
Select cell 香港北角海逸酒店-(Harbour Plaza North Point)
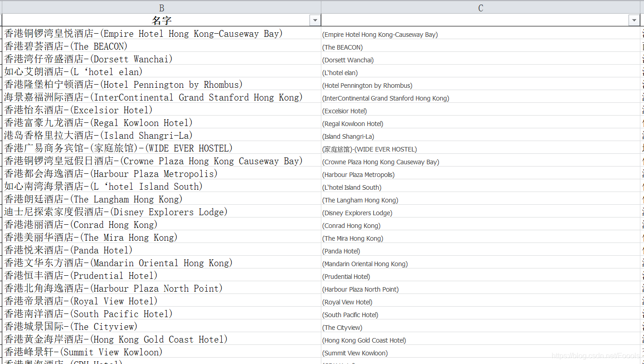click(x=162, y=288)
